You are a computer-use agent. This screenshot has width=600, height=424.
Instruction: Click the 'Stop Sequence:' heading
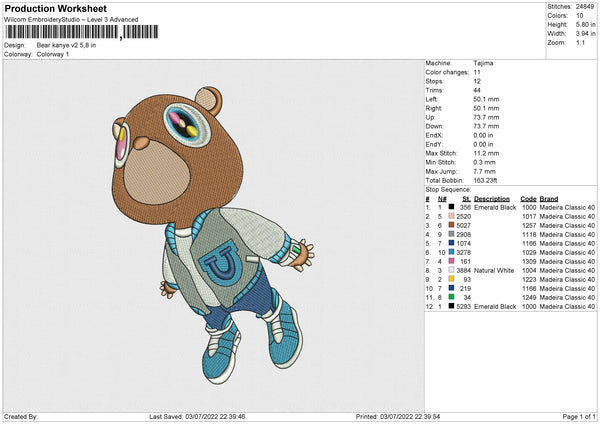tap(448, 190)
